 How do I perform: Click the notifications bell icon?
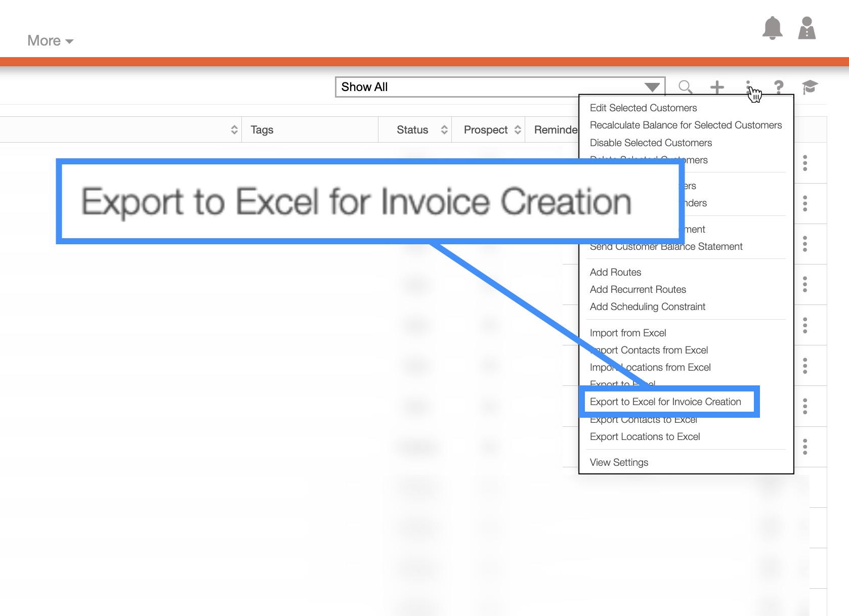772,28
